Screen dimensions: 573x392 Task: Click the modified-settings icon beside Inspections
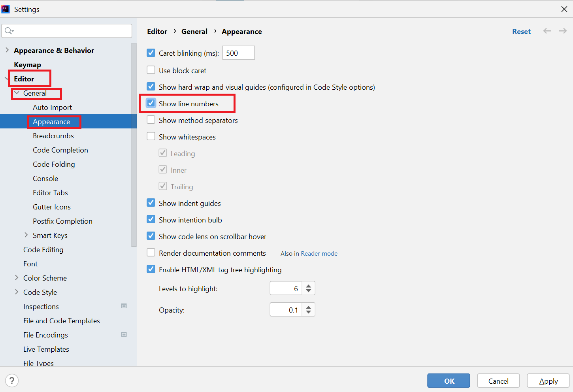[x=124, y=306]
